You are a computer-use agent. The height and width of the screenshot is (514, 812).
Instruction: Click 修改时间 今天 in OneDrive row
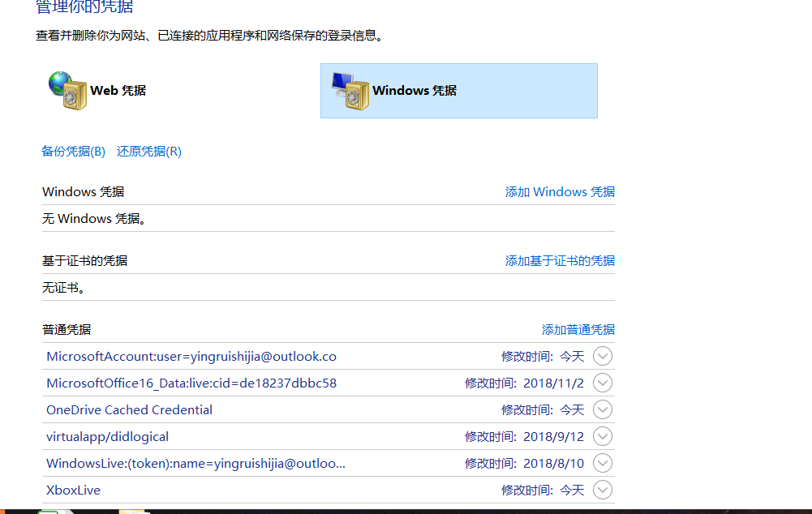[543, 410]
